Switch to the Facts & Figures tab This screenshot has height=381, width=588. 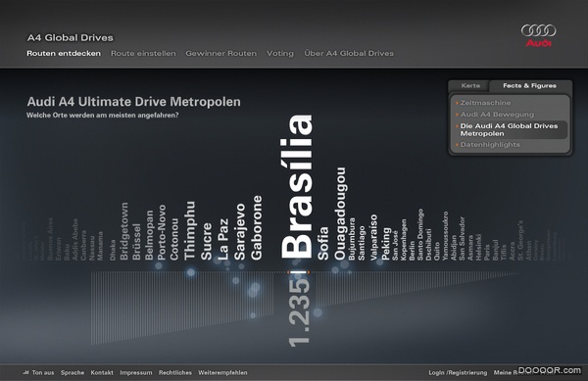tap(529, 86)
